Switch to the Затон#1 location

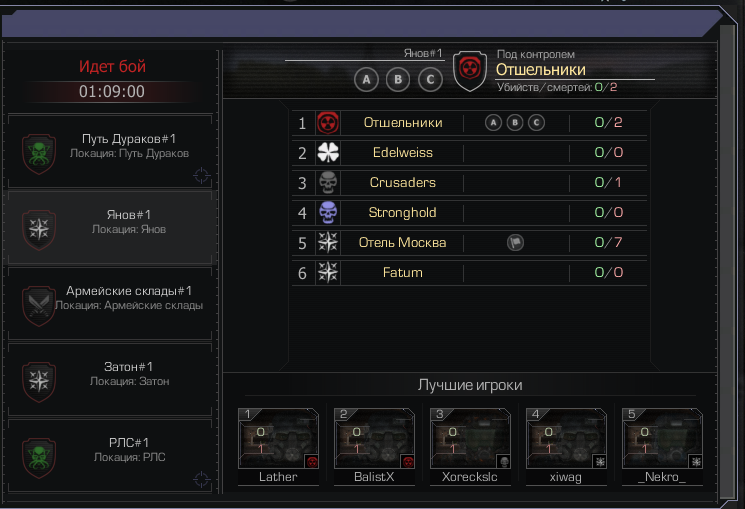(110, 380)
